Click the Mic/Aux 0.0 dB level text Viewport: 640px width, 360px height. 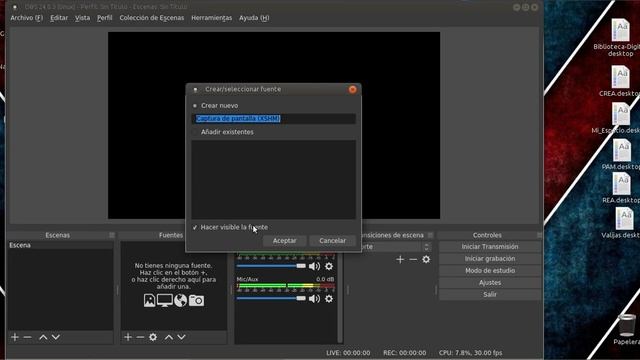325,280
